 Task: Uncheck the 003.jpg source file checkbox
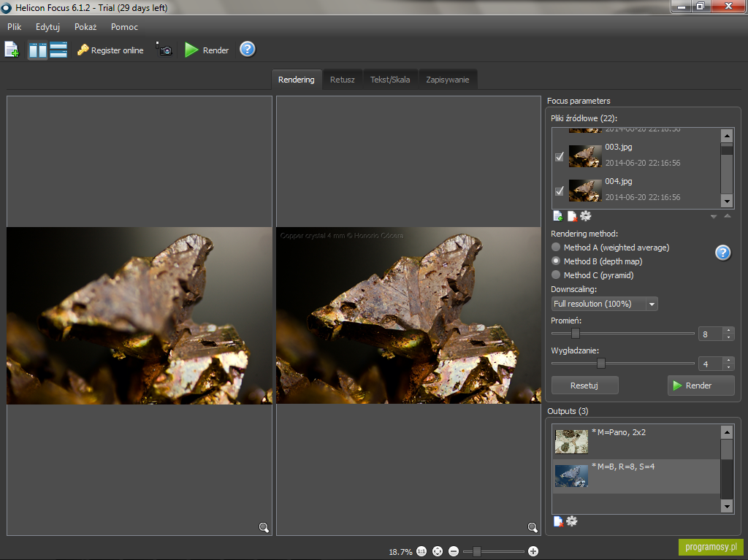560,156
